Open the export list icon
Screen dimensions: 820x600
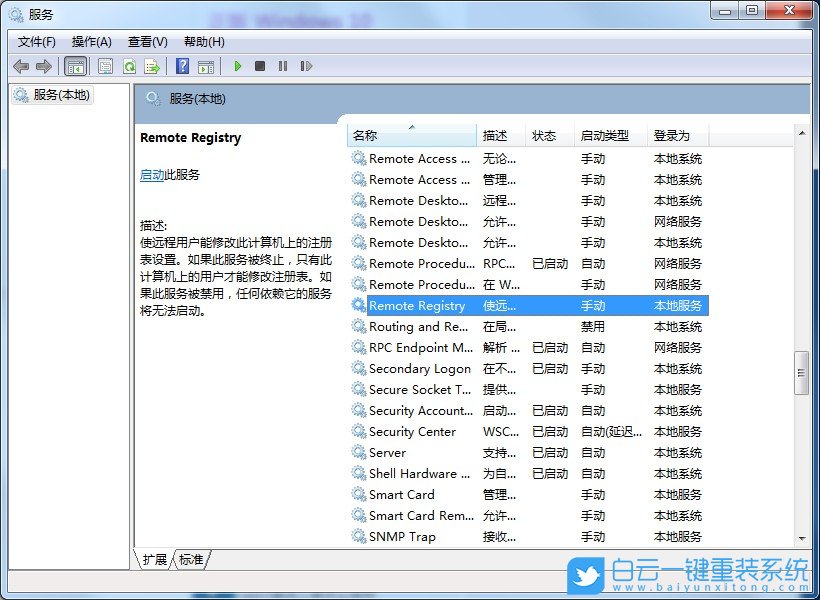coord(152,66)
